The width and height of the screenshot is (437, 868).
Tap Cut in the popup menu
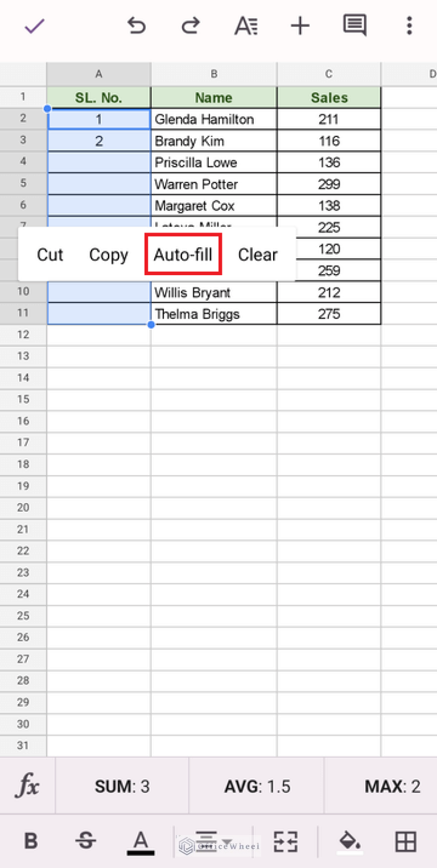pos(50,255)
